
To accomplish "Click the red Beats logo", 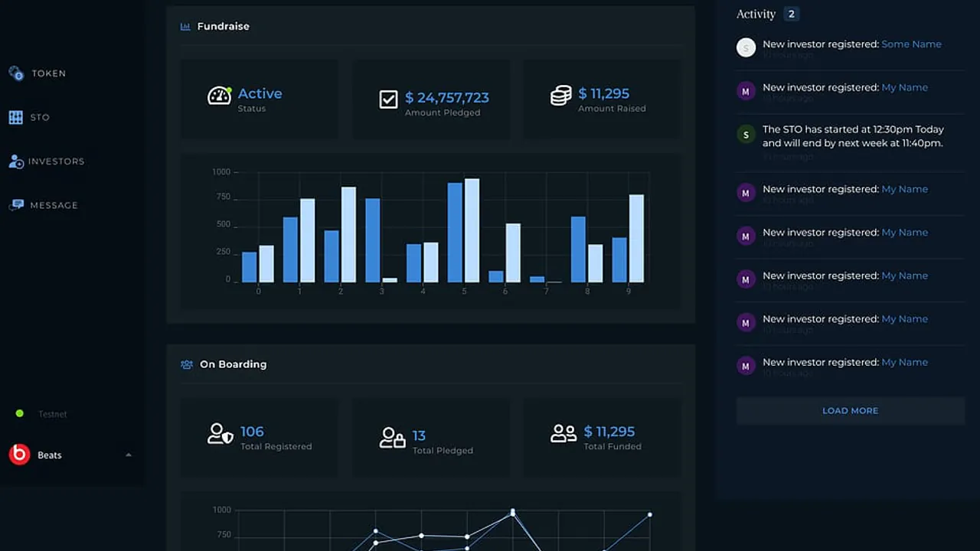I will tap(19, 455).
